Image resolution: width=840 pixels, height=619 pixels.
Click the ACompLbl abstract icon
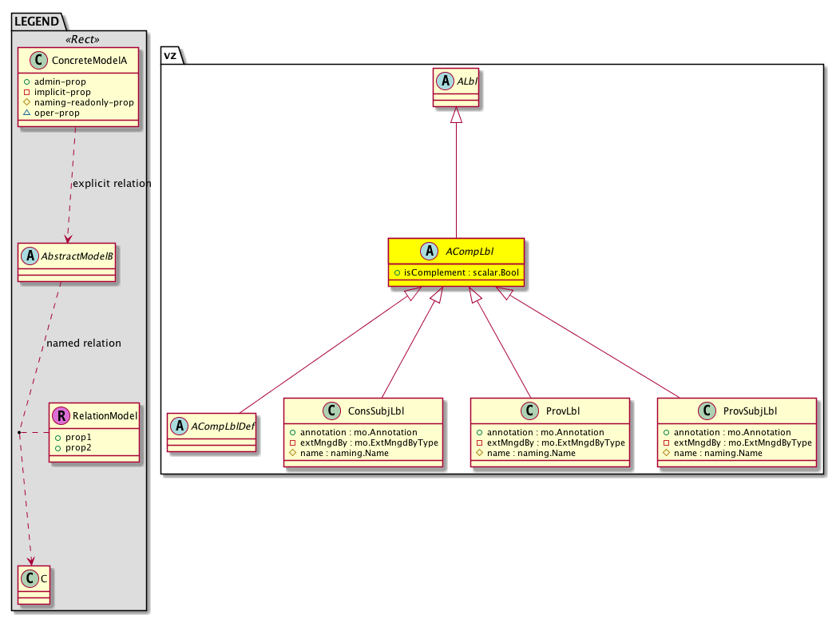coord(431,251)
